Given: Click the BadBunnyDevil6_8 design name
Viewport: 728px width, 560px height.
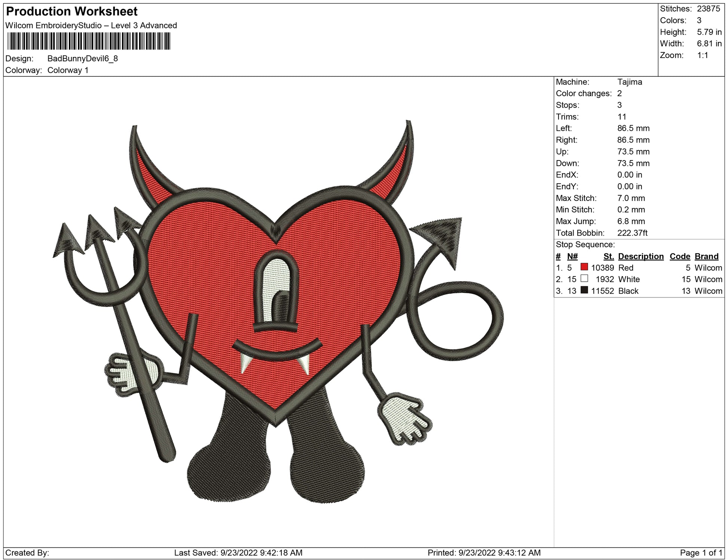Looking at the screenshot, I should tap(82, 59).
